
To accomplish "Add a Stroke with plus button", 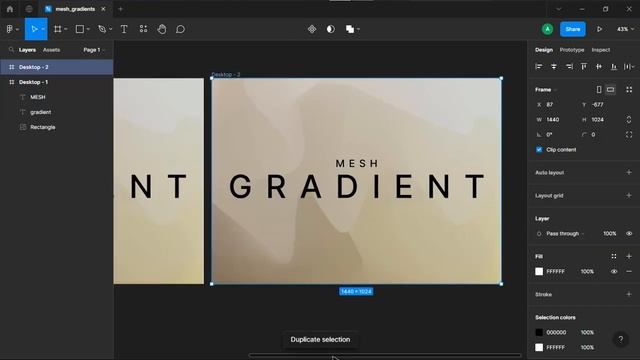I will [629, 294].
